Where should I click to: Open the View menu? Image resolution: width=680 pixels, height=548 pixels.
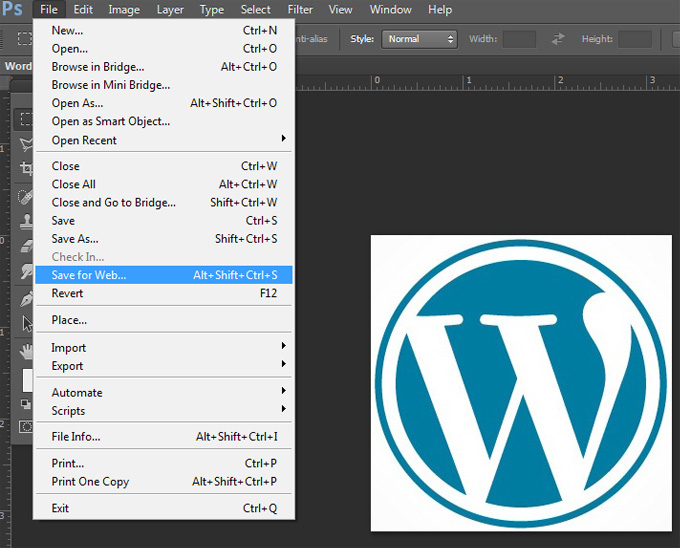(x=340, y=10)
